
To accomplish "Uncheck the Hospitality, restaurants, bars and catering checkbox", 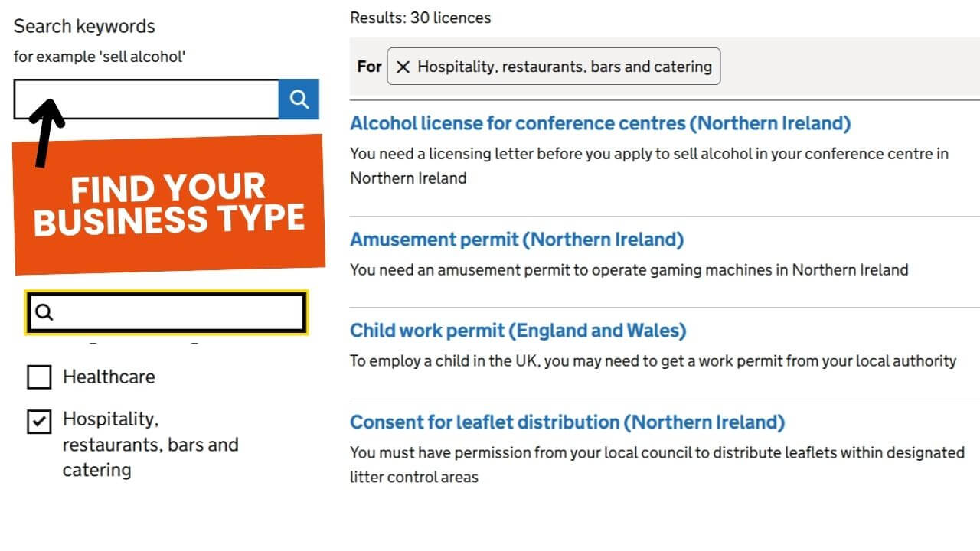I will [39, 421].
